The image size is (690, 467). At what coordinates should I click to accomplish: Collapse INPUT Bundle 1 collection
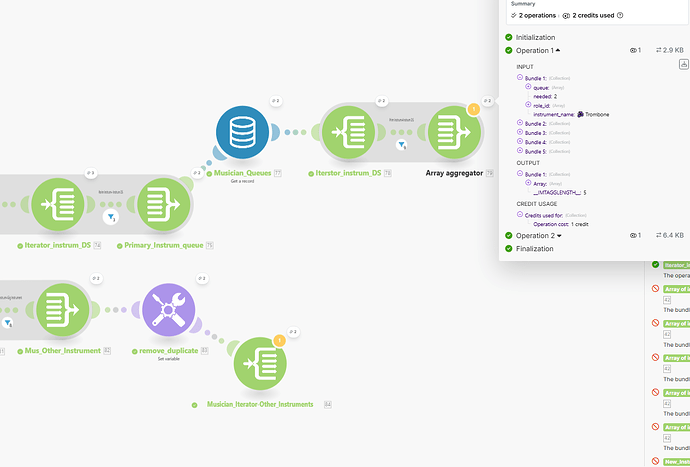click(520, 77)
